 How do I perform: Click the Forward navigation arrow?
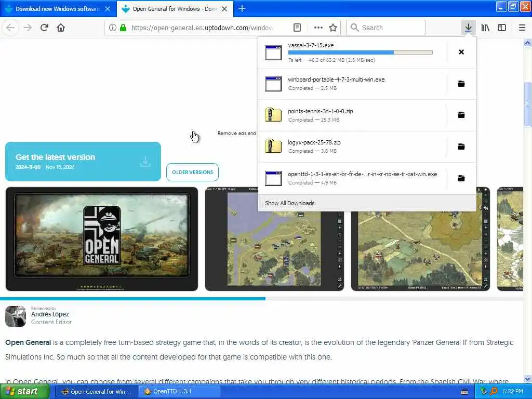28,28
